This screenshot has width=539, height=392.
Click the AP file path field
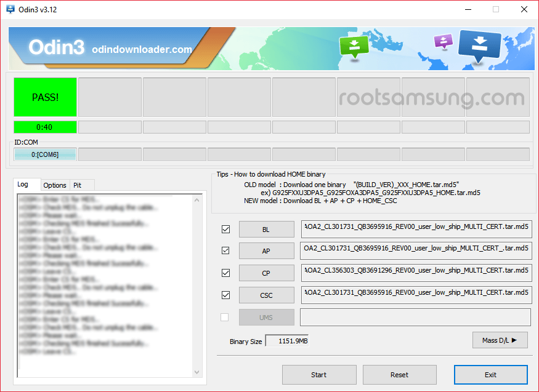click(x=416, y=250)
